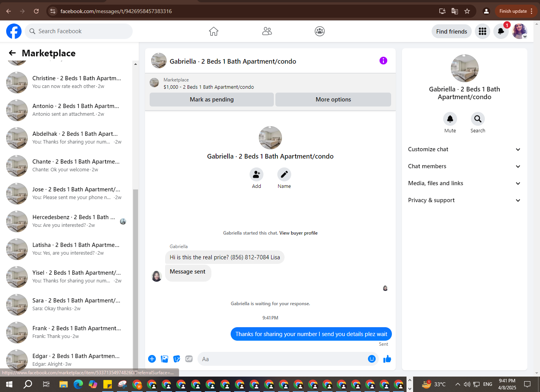Click Gabriella's listing thumbnail in right panel
The image size is (540, 392).
(464, 68)
